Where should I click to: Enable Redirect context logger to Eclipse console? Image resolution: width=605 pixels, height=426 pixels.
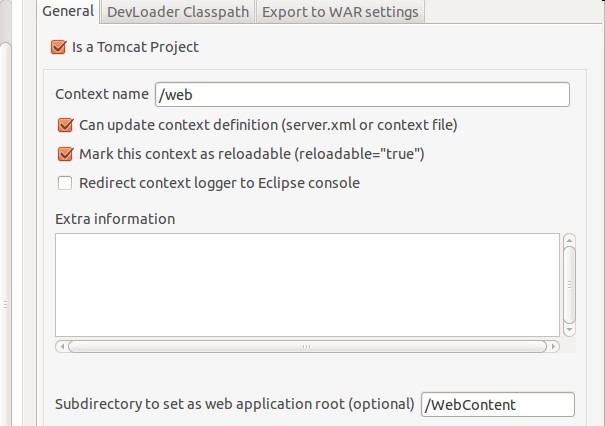(x=66, y=183)
